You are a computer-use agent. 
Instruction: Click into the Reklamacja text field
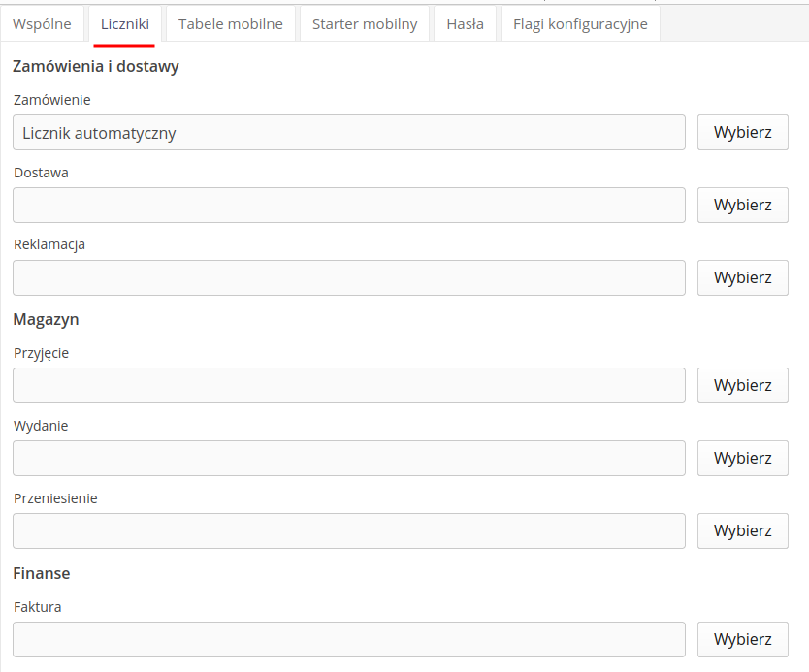(x=349, y=277)
